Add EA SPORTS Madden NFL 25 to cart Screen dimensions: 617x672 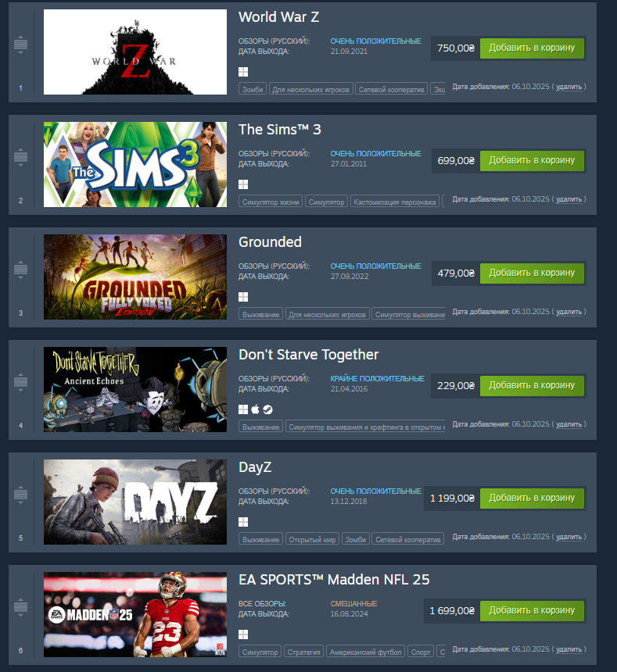(x=532, y=611)
